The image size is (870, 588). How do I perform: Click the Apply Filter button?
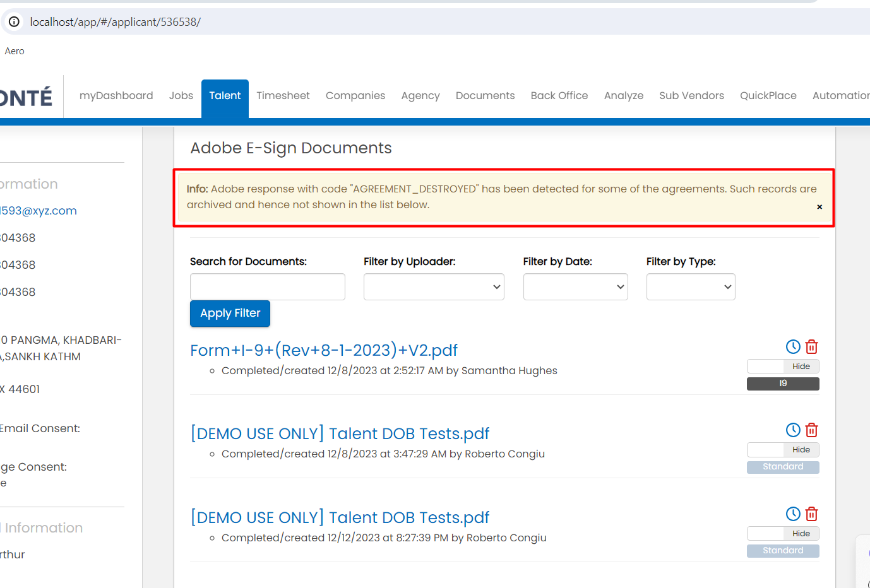coord(230,313)
